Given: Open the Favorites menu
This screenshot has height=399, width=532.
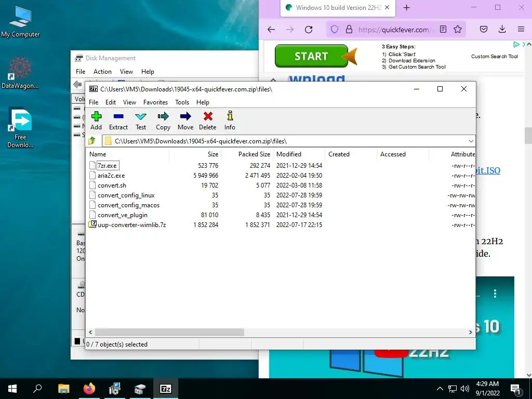Looking at the screenshot, I should pos(155,102).
